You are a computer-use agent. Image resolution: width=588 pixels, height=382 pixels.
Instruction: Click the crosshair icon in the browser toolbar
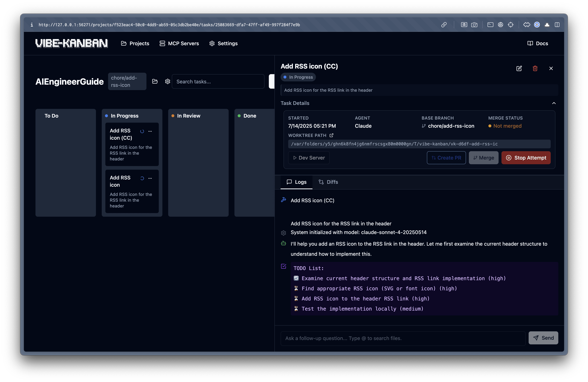tap(510, 25)
